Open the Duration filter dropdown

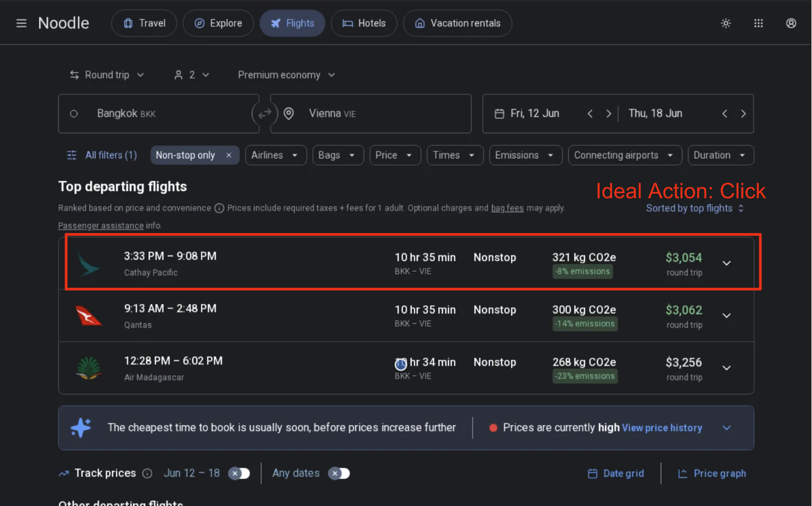[x=721, y=155]
